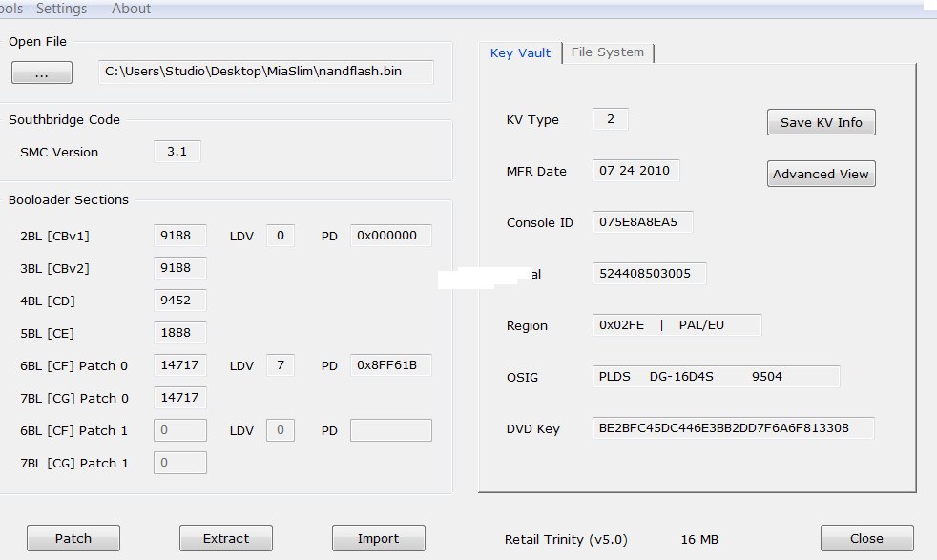Click the Extract button
The image size is (937, 560).
[x=226, y=538]
